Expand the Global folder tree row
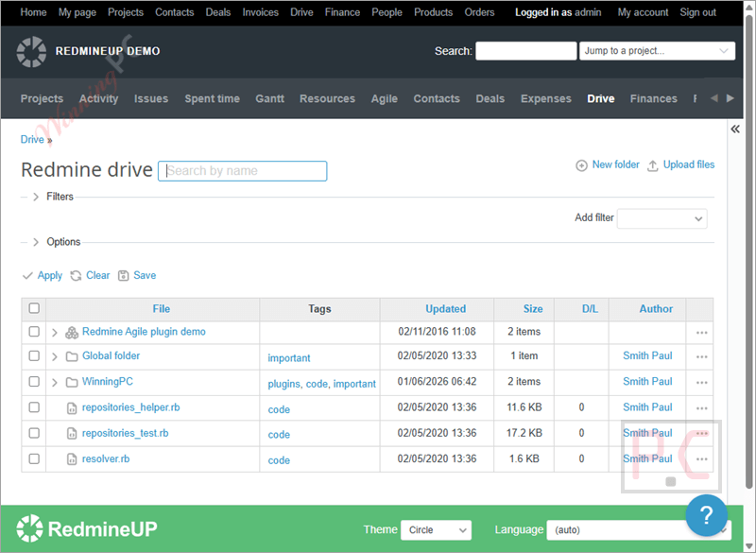 [55, 356]
